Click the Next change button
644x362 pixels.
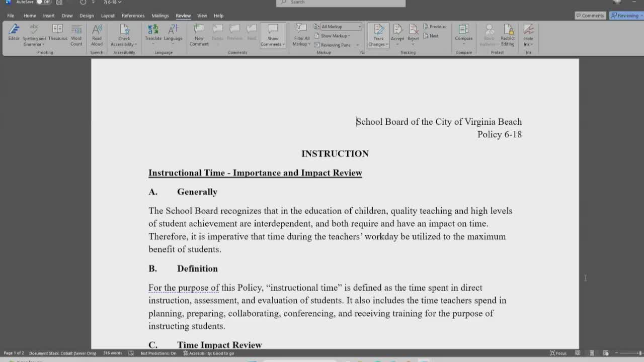432,36
